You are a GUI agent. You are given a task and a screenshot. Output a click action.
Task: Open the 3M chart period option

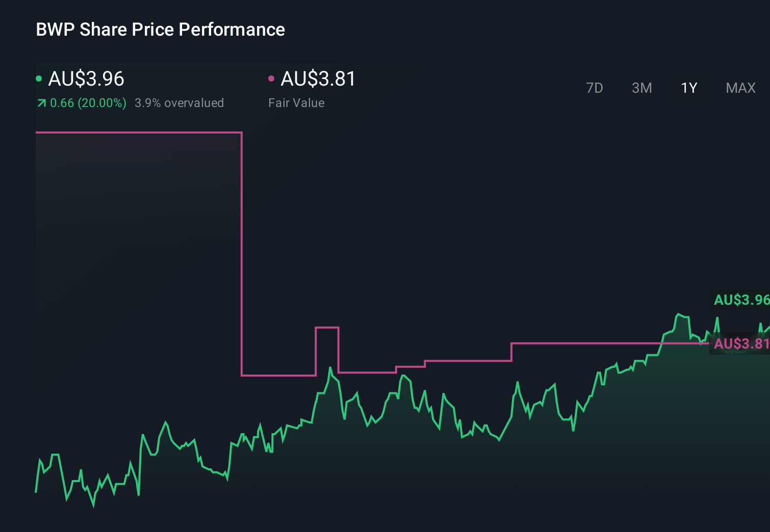point(642,88)
